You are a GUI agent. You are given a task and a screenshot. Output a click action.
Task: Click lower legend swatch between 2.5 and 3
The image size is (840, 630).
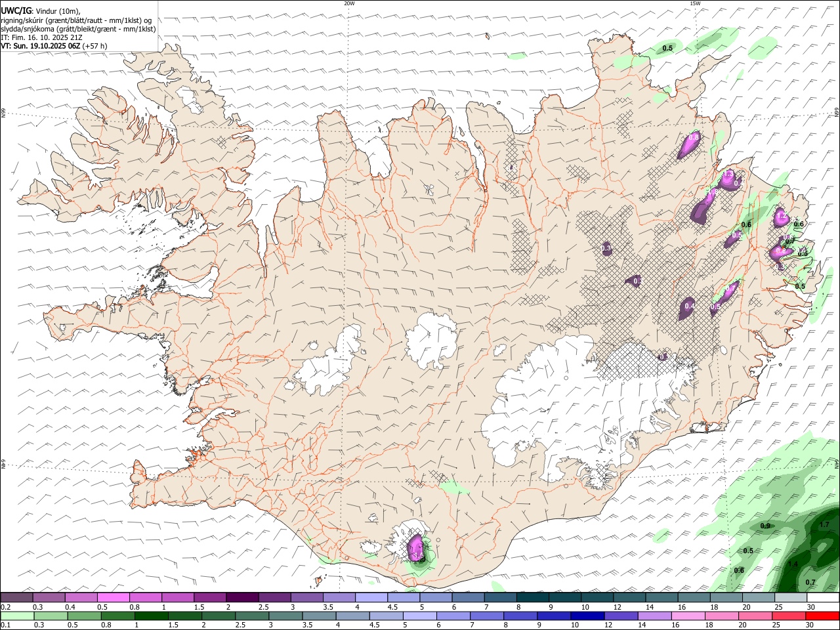click(x=252, y=616)
